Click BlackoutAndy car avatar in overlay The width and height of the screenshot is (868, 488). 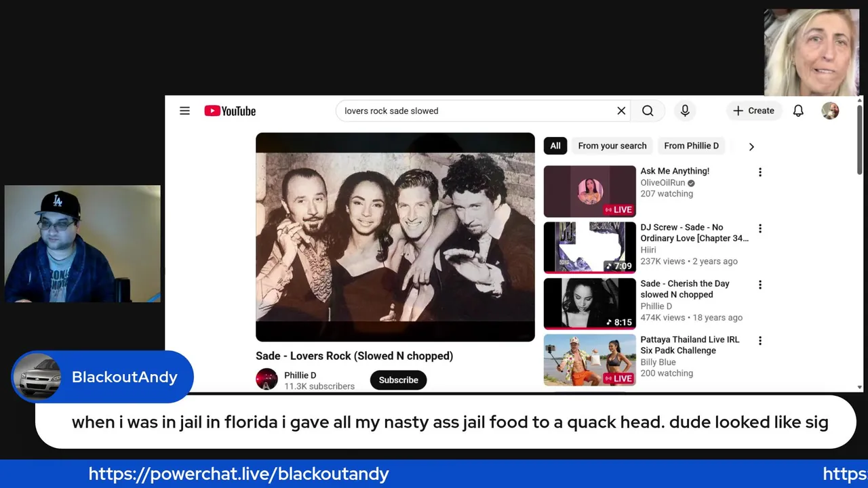(37, 377)
